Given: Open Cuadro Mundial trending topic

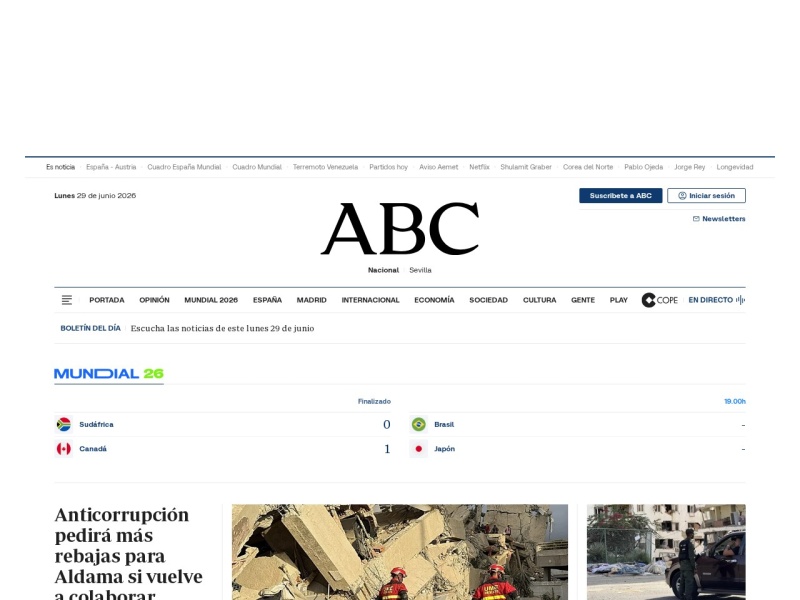Looking at the screenshot, I should (x=257, y=167).
